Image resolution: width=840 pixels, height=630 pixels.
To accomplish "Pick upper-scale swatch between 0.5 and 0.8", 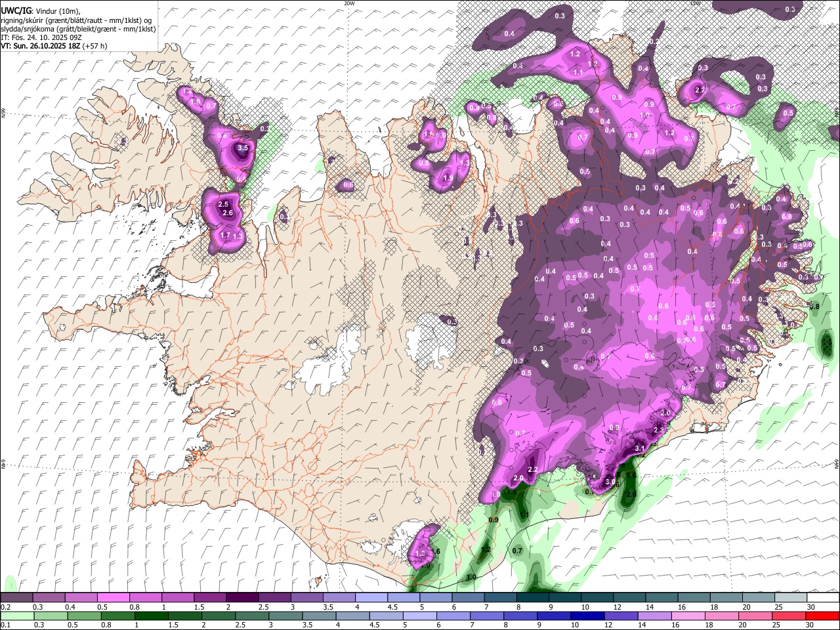I will click(113, 598).
